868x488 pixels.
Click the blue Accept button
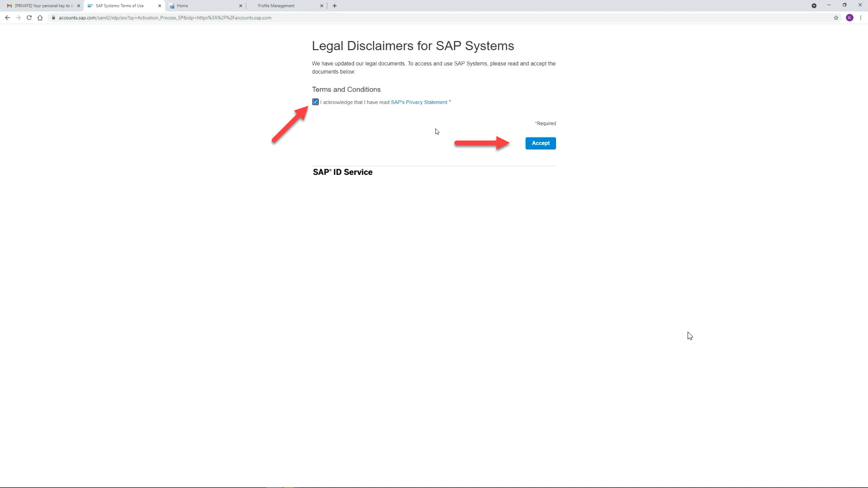pos(541,143)
